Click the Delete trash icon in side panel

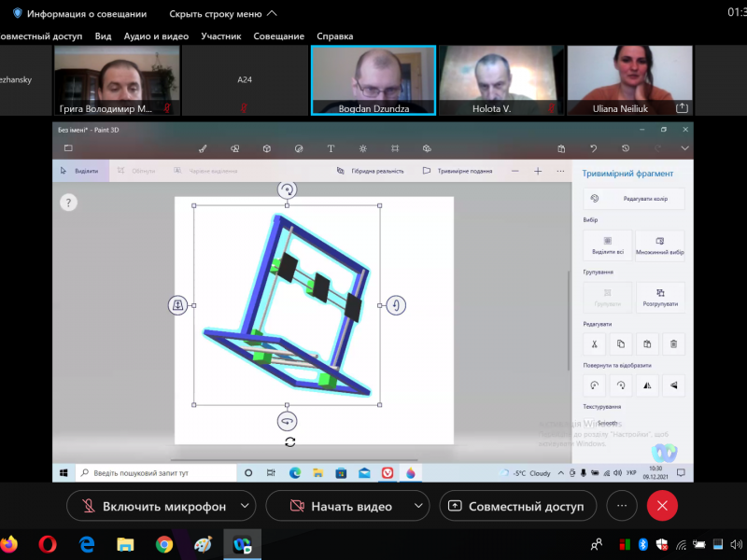tap(672, 344)
